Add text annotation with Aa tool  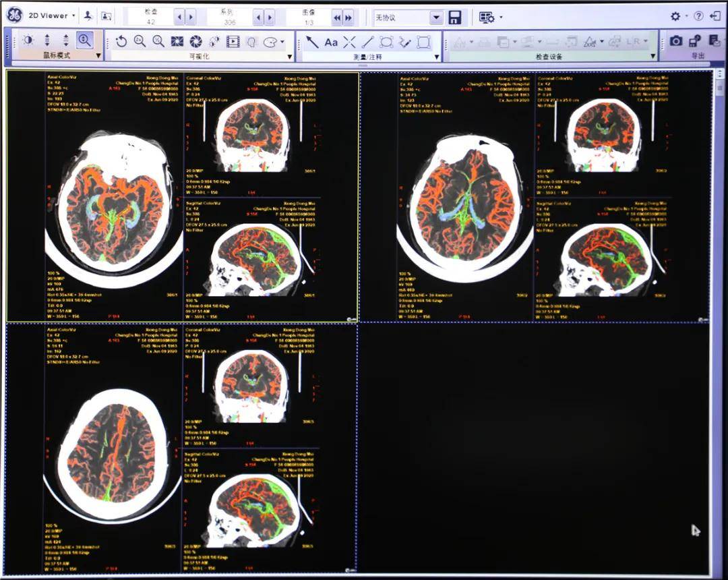click(x=331, y=42)
